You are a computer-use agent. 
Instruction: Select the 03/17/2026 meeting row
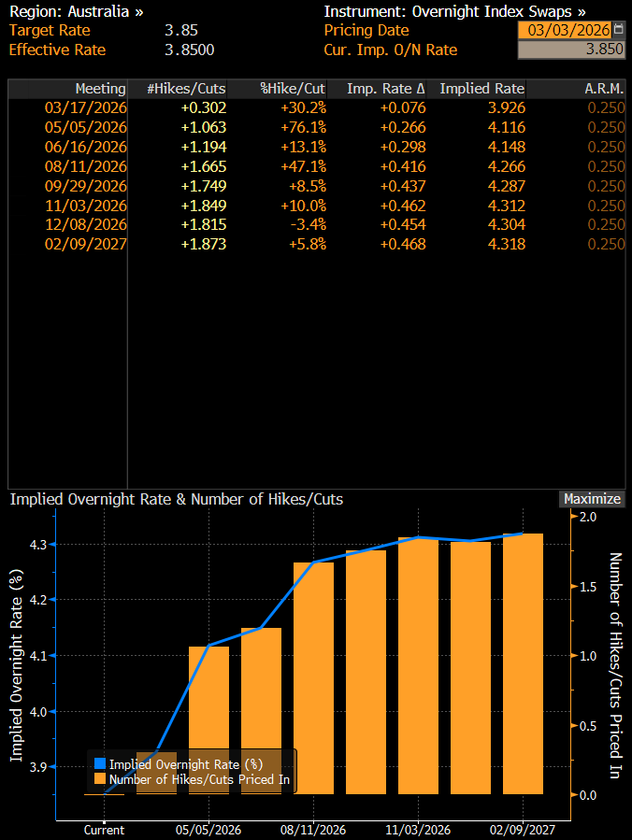pos(86,107)
